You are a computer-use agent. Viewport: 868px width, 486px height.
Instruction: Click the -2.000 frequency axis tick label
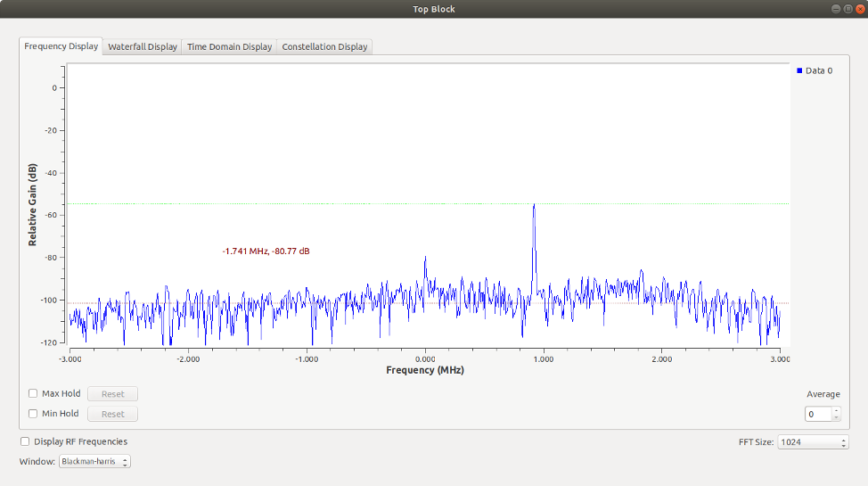pos(188,359)
